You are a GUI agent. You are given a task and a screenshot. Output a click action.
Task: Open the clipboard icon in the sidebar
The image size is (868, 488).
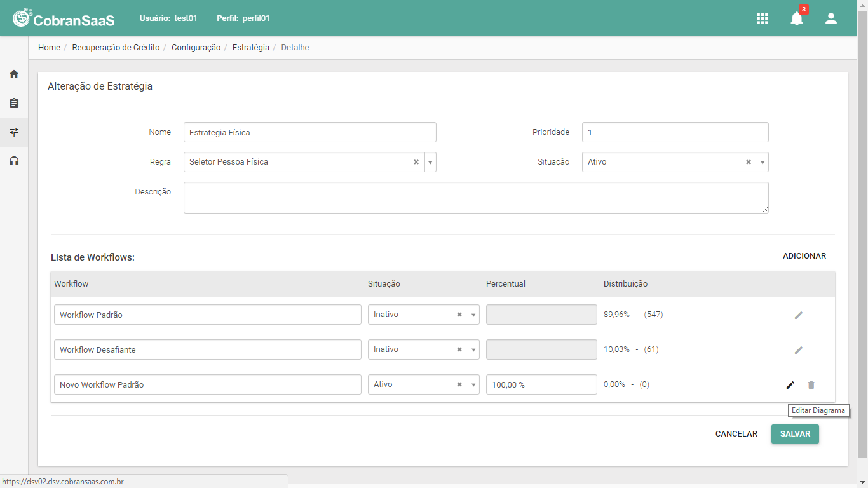pyautogui.click(x=14, y=103)
